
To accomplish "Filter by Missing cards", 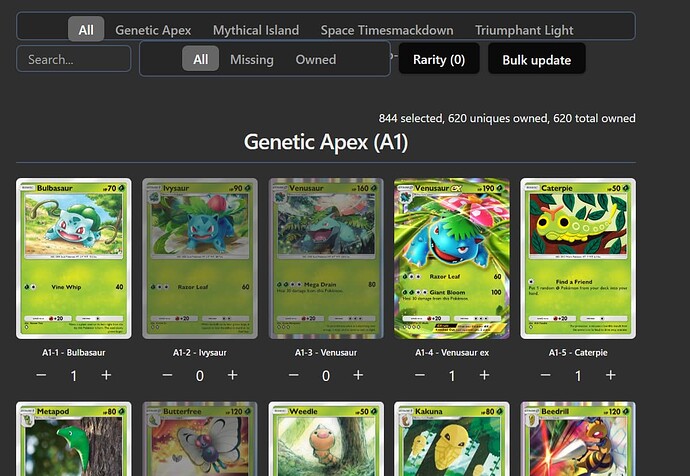I will (252, 59).
